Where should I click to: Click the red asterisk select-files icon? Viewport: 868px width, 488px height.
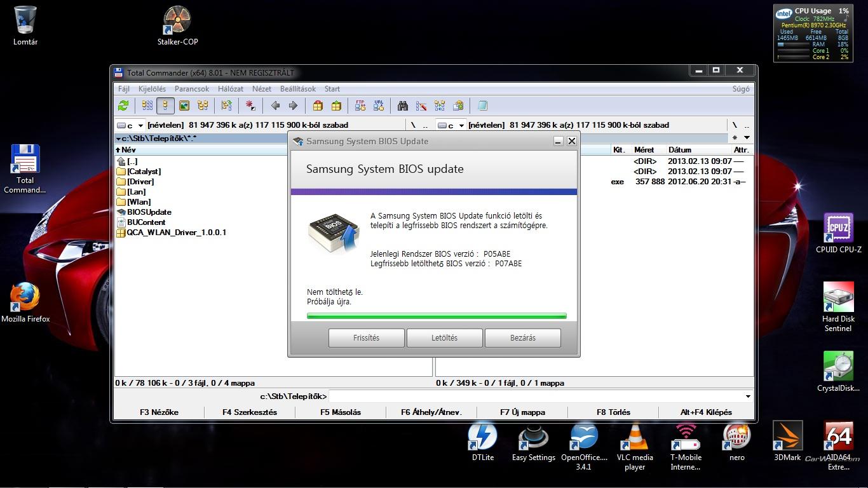point(250,105)
